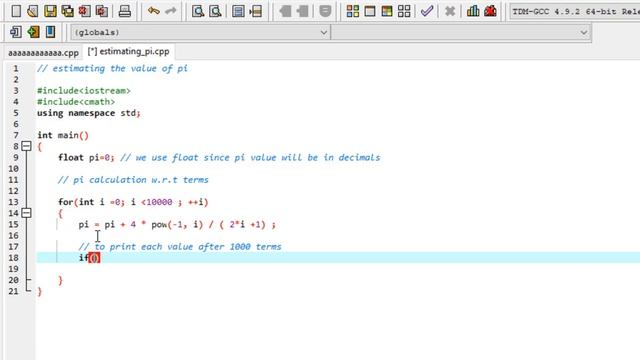The height and width of the screenshot is (360, 640).
Task: Click on "float pi=0;" declaration
Action: (x=86, y=158)
